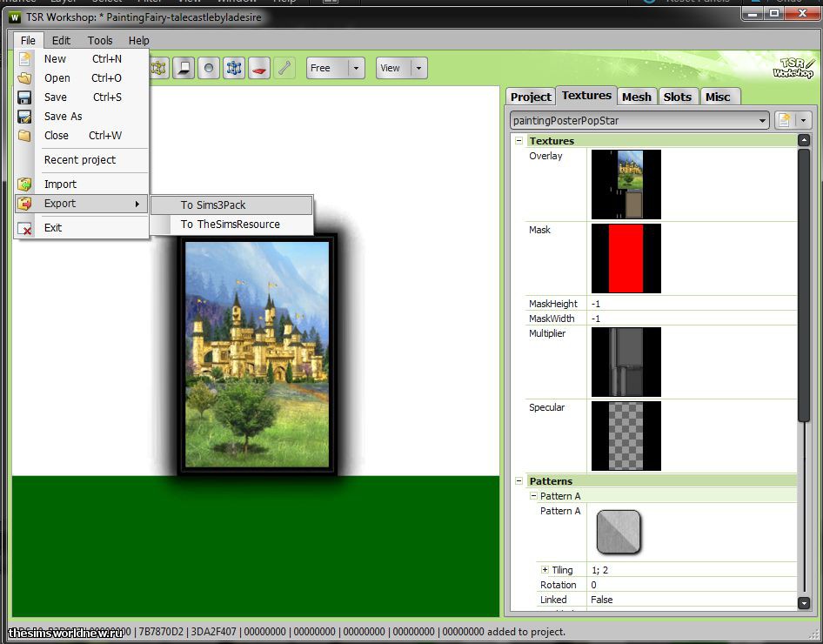This screenshot has height=644, width=823.
Task: Click the Specular checkered thumbnail
Action: pos(626,436)
